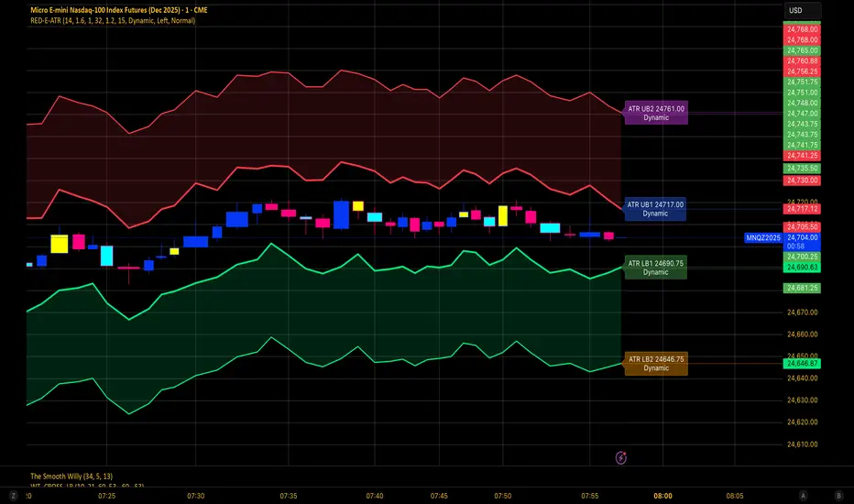
Task: Click the green 24,751.00 price label
Action: [x=803, y=93]
